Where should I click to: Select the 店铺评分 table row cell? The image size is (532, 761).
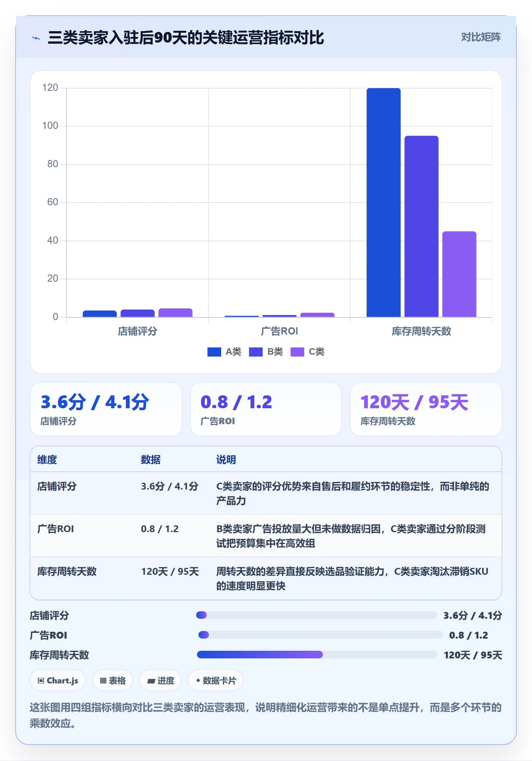(57, 486)
